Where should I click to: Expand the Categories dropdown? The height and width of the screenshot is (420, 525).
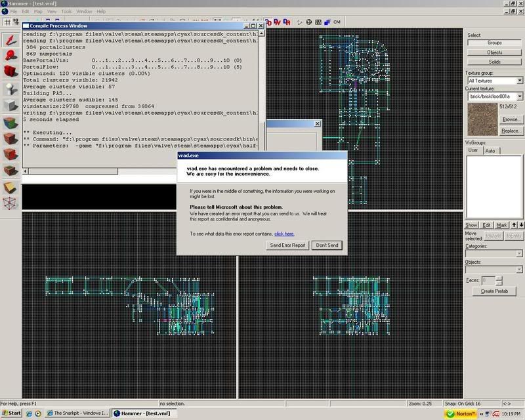[x=518, y=253]
